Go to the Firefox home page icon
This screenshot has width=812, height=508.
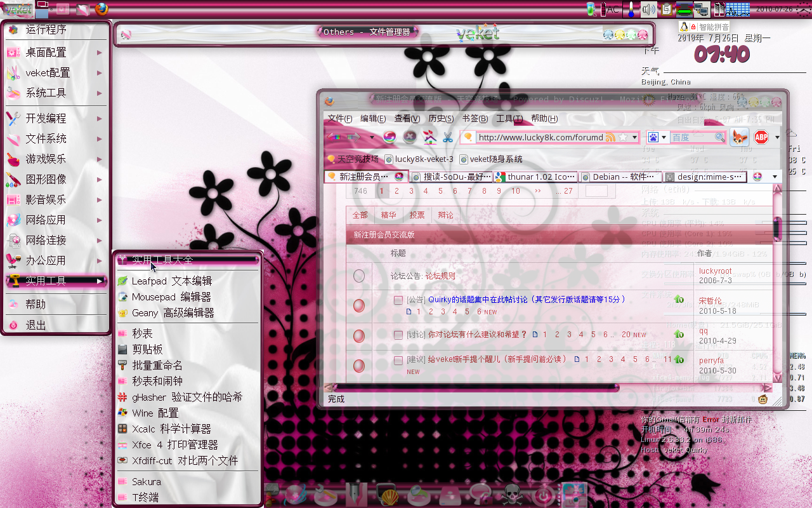(429, 137)
